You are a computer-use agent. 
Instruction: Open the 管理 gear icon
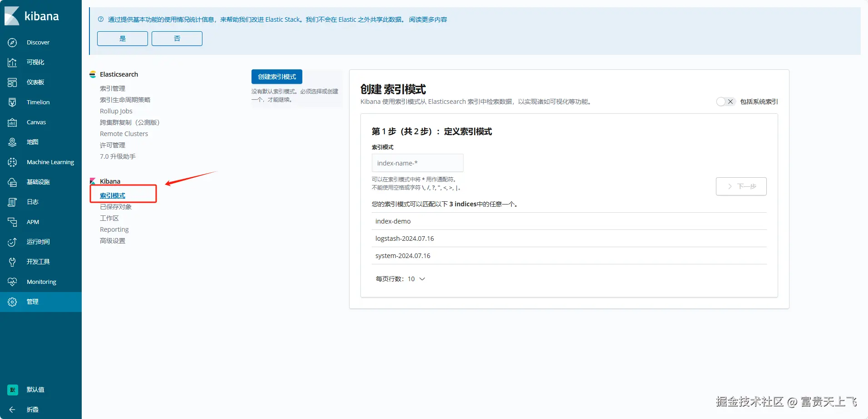pos(12,302)
